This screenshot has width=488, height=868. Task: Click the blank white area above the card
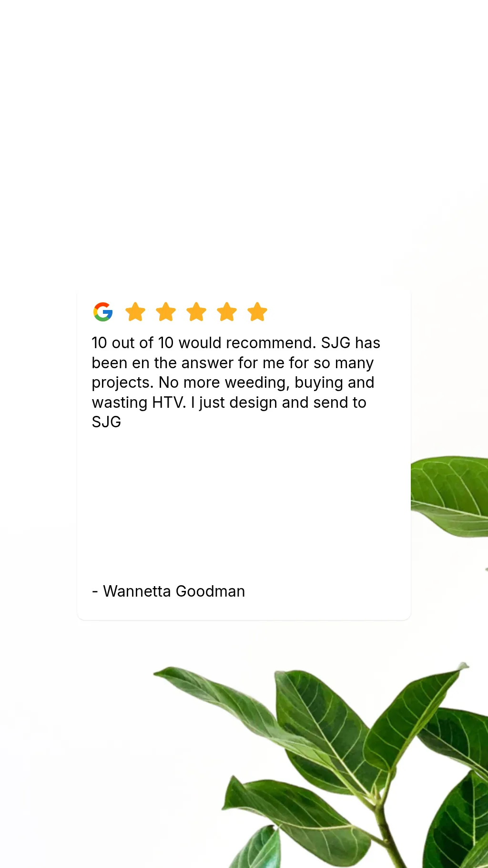[244, 143]
